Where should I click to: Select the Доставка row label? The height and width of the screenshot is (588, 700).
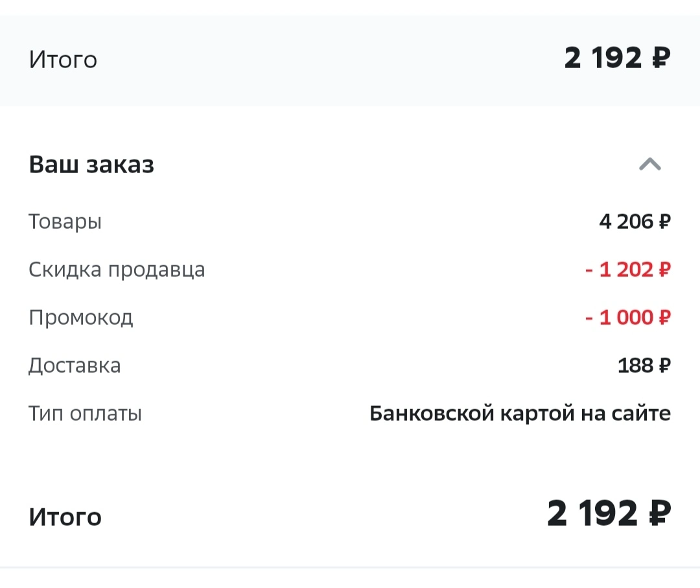click(75, 366)
